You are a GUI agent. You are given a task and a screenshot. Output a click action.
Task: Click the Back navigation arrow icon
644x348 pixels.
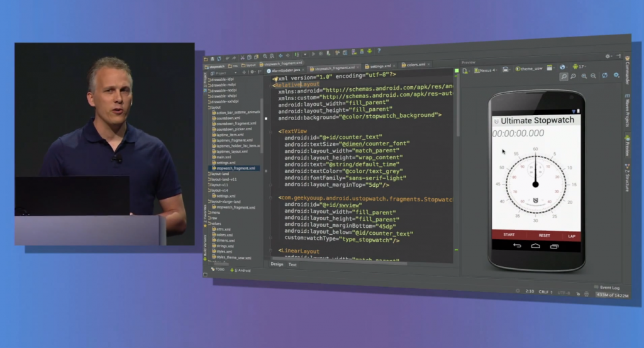pyautogui.click(x=280, y=55)
